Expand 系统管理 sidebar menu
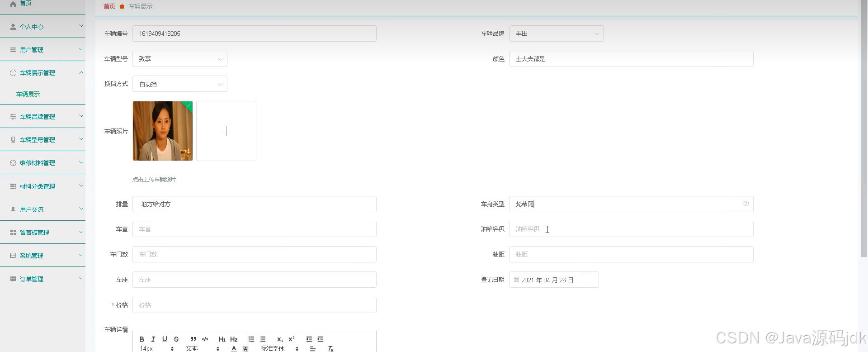868x352 pixels. pyautogui.click(x=42, y=256)
